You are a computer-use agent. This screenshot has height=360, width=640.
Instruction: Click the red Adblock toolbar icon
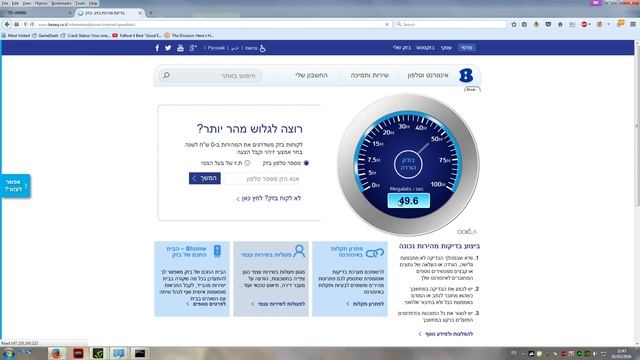[x=584, y=24]
